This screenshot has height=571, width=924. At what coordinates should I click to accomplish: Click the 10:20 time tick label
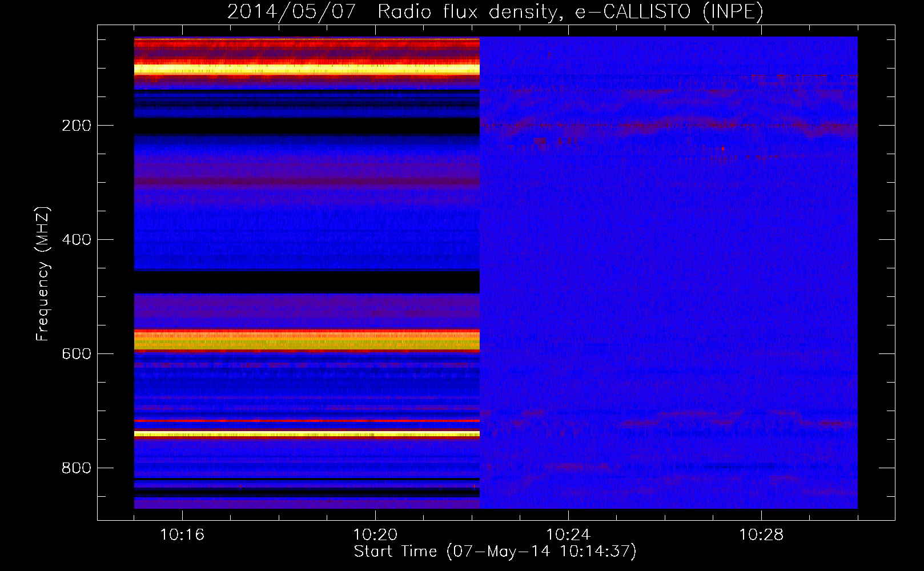pyautogui.click(x=375, y=535)
